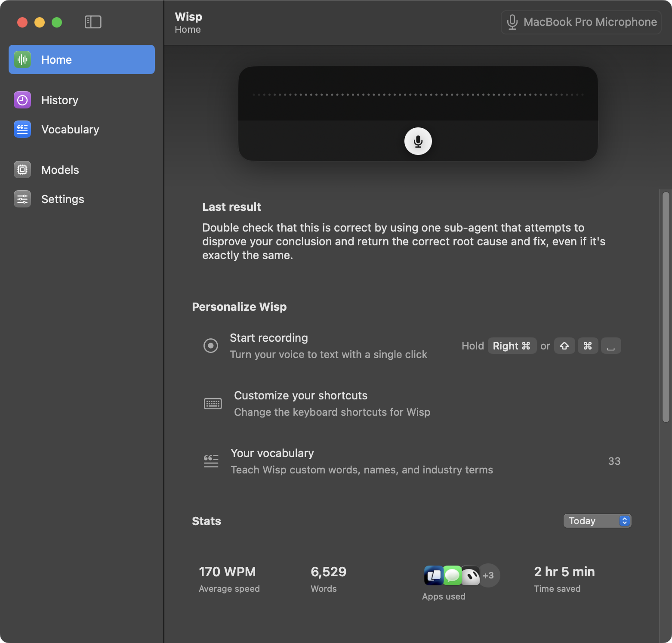672x643 pixels.
Task: Click the +3 more apps badge
Action: pyautogui.click(x=489, y=575)
